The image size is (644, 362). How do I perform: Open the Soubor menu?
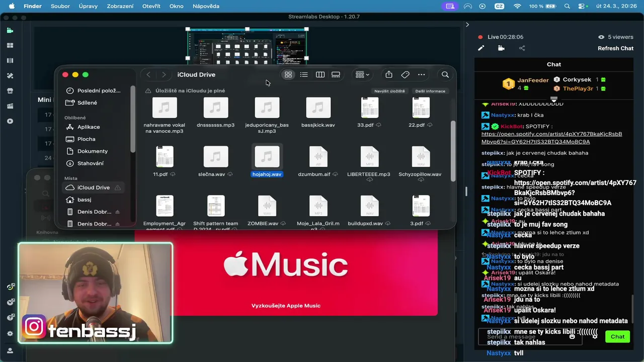(x=60, y=6)
